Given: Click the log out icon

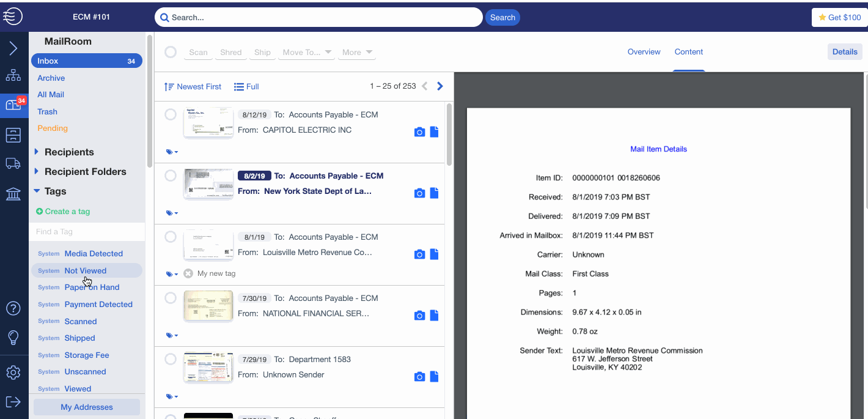Looking at the screenshot, I should 13,402.
